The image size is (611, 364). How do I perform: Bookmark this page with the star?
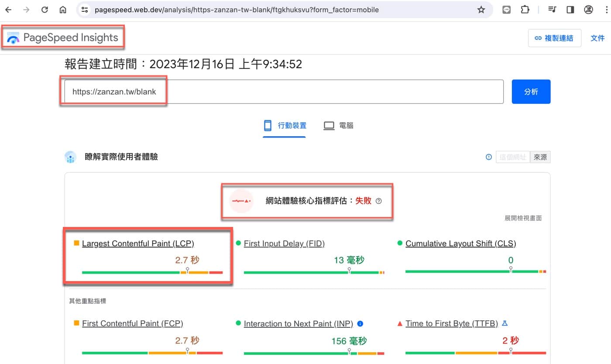tap(481, 10)
